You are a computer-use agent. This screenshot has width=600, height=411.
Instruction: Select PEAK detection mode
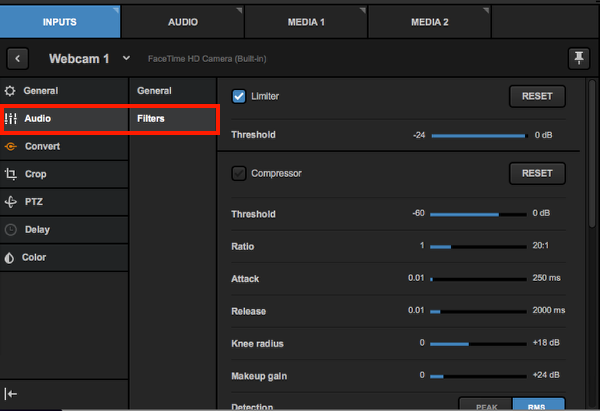click(x=485, y=406)
